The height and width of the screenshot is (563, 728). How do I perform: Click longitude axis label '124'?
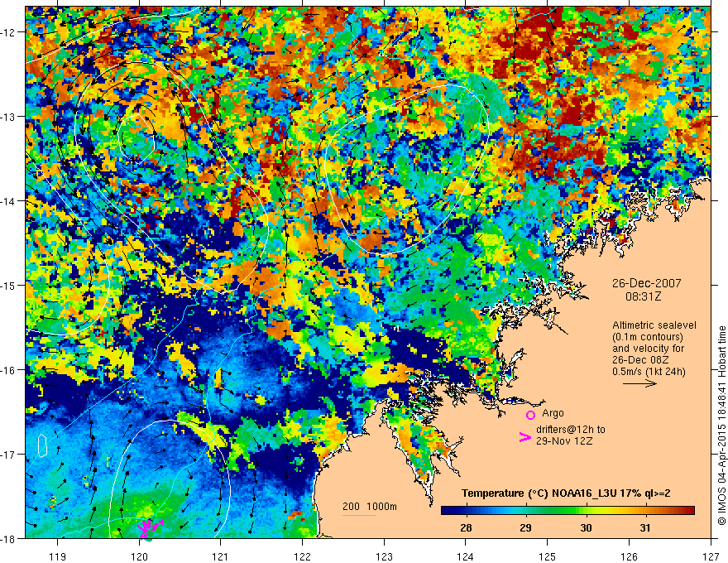(465, 556)
